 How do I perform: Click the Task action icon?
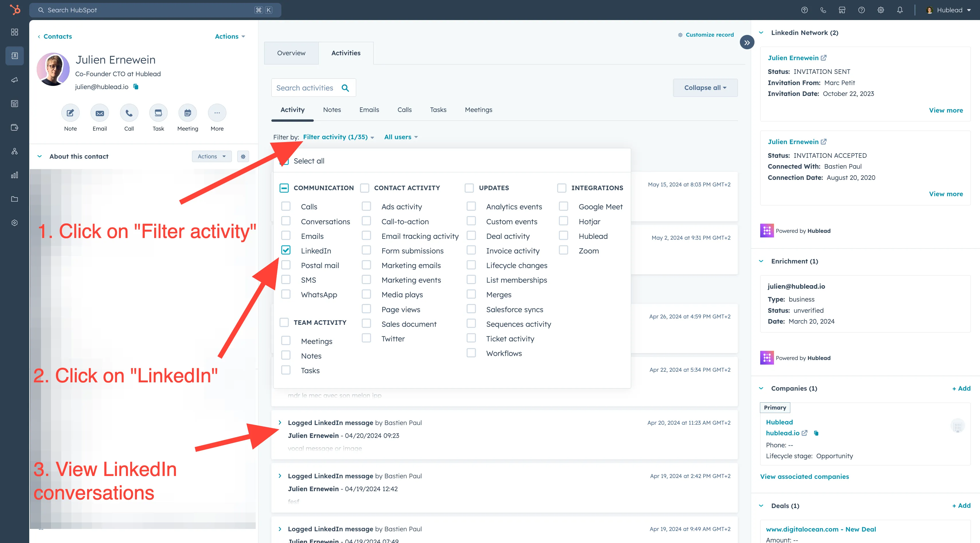[158, 113]
